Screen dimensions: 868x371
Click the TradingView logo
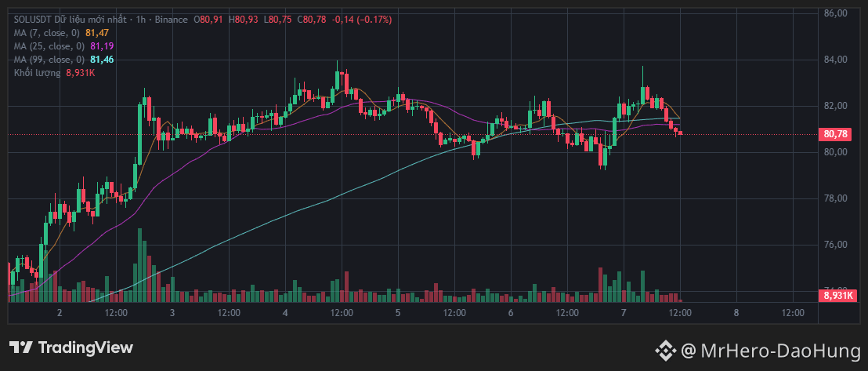71,347
